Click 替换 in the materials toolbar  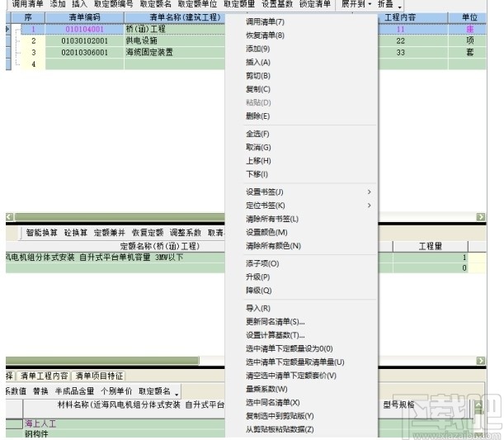(40, 391)
